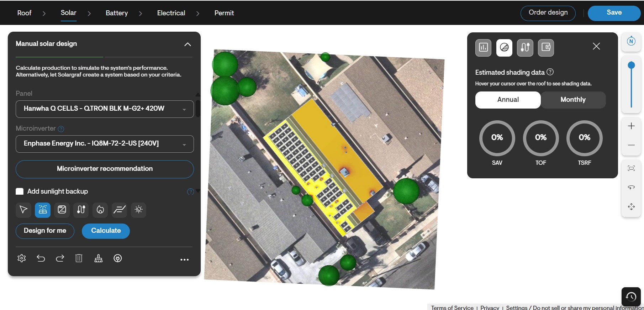This screenshot has width=644, height=310.
Task: Open the Microinverter selection dropdown
Action: [x=105, y=144]
